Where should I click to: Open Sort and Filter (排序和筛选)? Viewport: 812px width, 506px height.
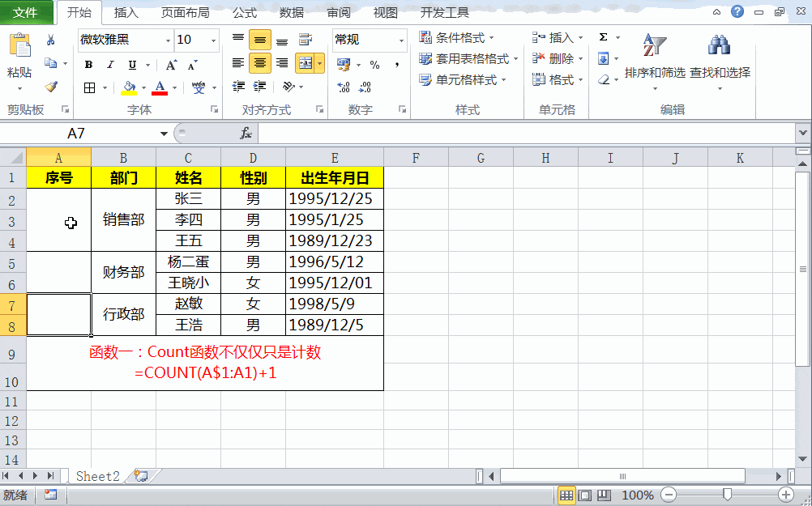coord(655,62)
